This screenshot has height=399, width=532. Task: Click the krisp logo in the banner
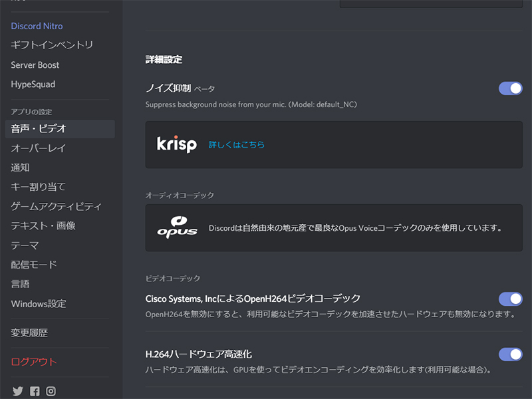click(176, 144)
